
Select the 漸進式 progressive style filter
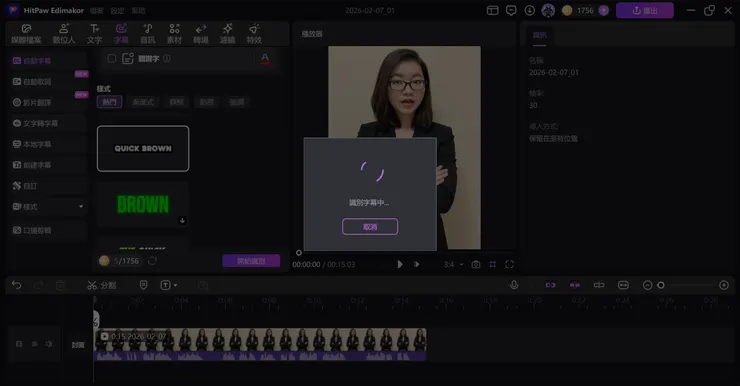click(143, 102)
